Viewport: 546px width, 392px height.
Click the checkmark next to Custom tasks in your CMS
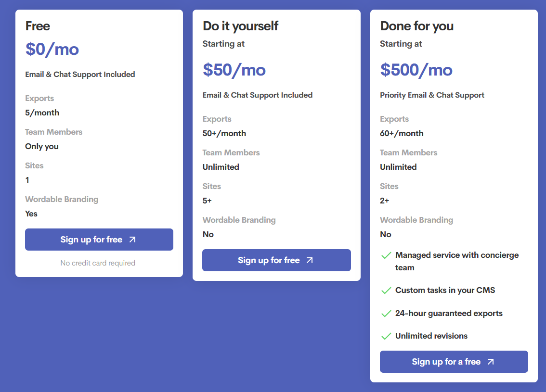[x=386, y=291]
